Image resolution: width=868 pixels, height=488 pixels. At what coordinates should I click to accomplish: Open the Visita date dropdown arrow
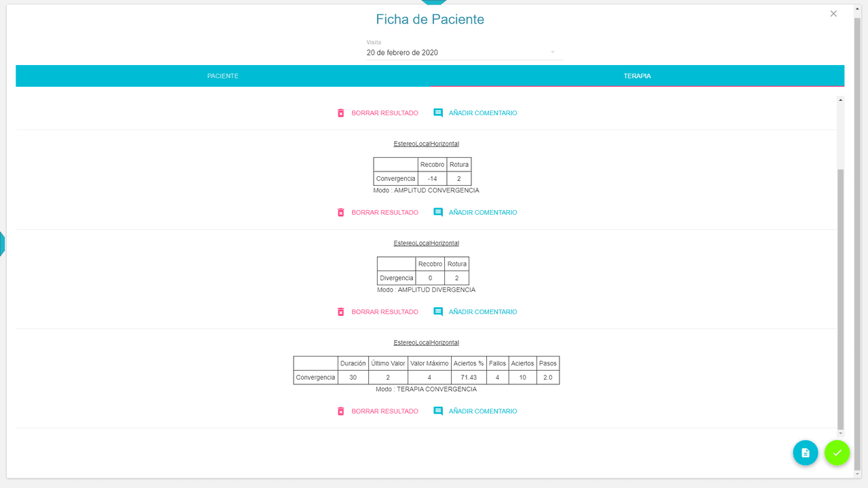pos(553,53)
